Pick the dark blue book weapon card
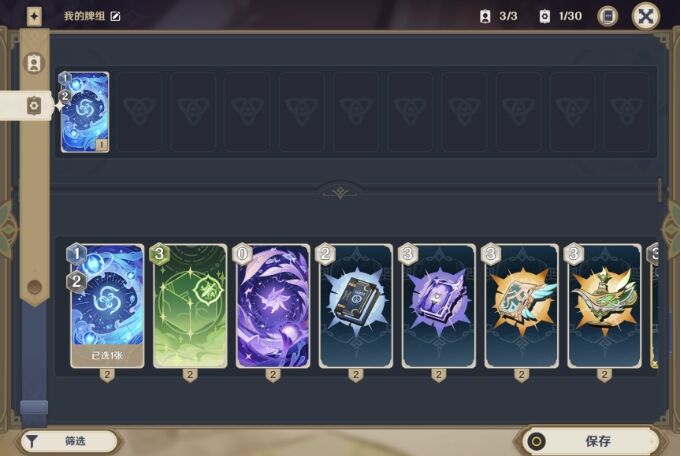681x456 pixels. pyautogui.click(x=356, y=306)
